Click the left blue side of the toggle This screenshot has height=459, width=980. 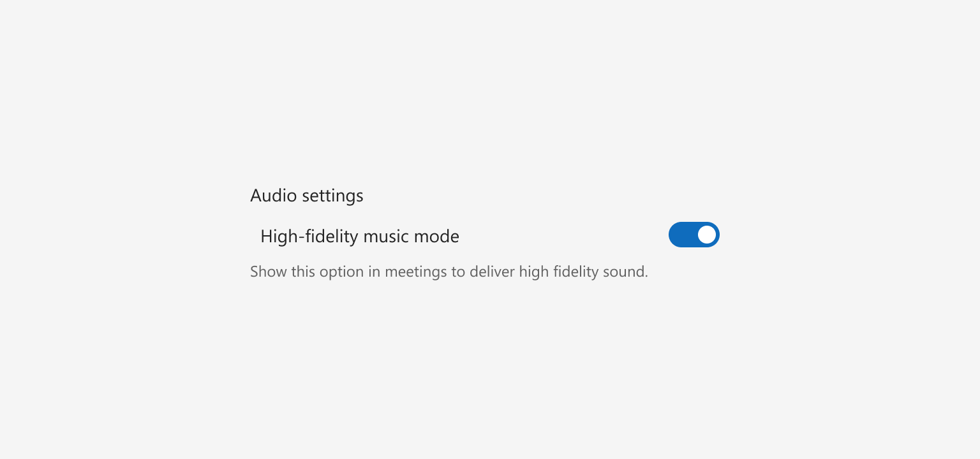click(x=682, y=235)
